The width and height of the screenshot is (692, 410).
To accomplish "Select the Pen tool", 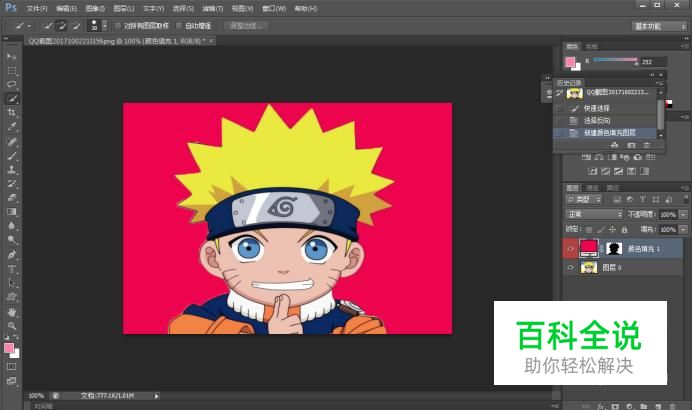I will coord(11,255).
